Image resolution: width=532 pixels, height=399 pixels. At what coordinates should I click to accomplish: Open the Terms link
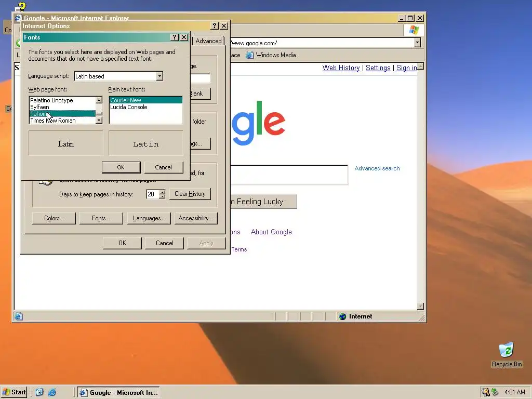point(239,249)
